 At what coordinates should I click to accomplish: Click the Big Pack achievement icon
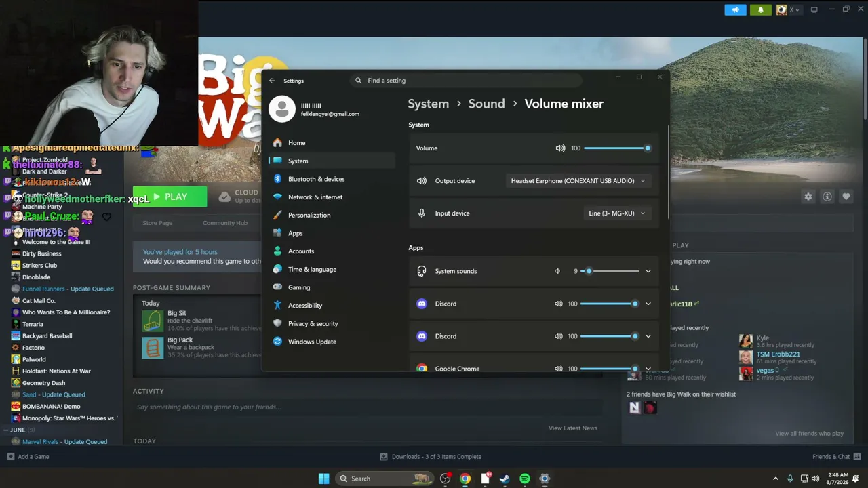tap(153, 348)
